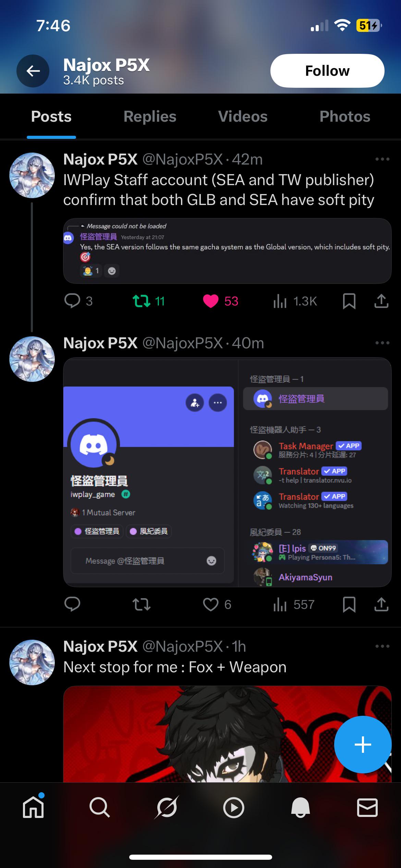Screen dimensions: 401x868
Task: Reply to the first post with 3 comments
Action: [x=78, y=301]
